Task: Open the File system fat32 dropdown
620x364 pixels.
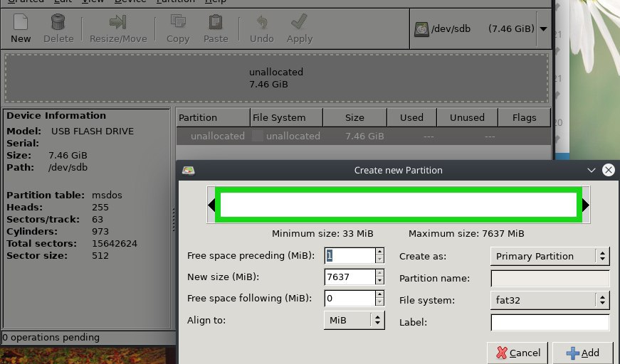Action: pos(550,301)
